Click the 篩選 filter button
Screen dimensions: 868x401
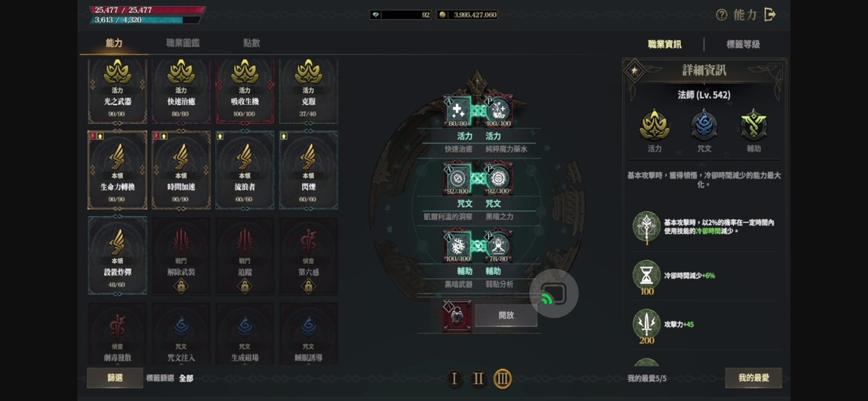pos(115,378)
